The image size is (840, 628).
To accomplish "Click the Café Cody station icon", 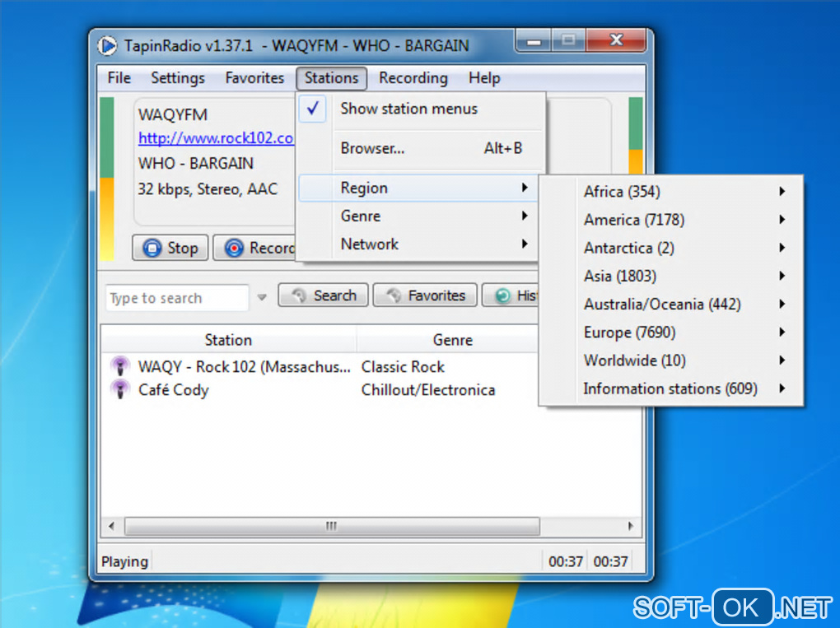I will click(x=120, y=390).
